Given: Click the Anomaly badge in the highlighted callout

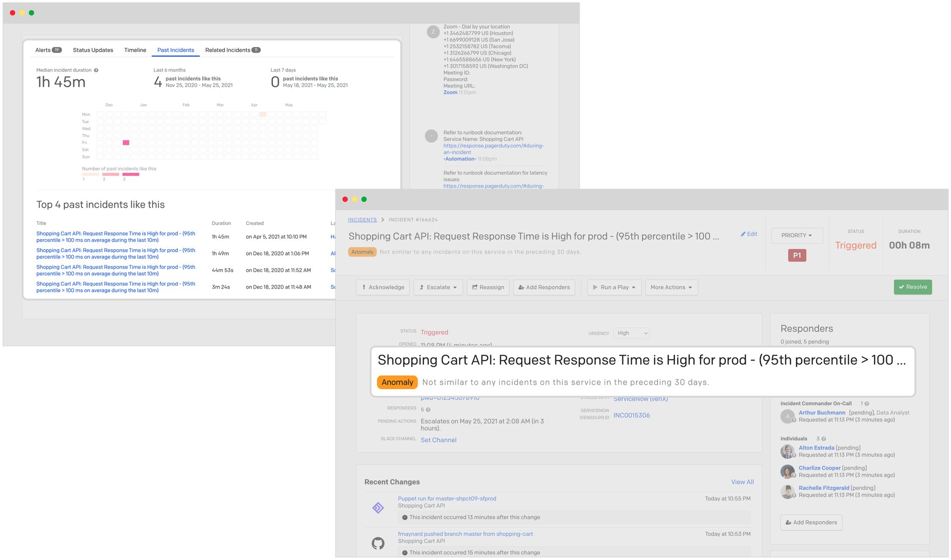Looking at the screenshot, I should tap(397, 382).
